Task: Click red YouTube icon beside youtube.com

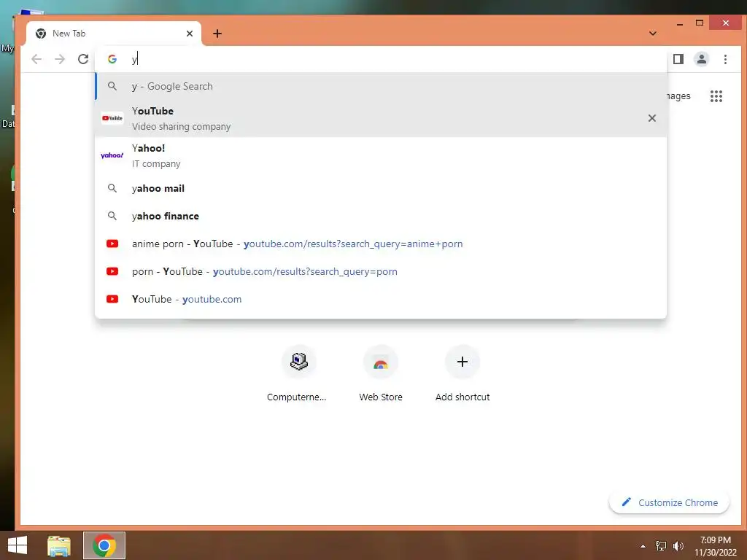Action: coord(112,299)
